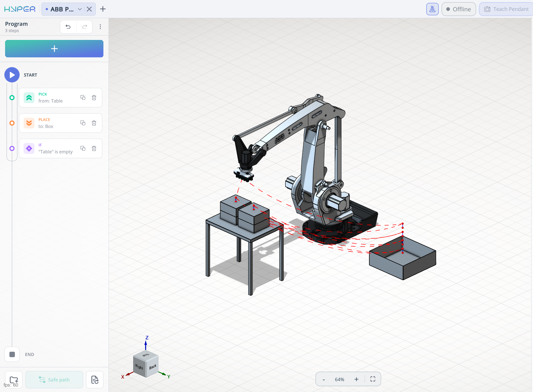The width and height of the screenshot is (533, 392).
Task: Open the ABB P... project tab dropdown
Action: (x=80, y=9)
